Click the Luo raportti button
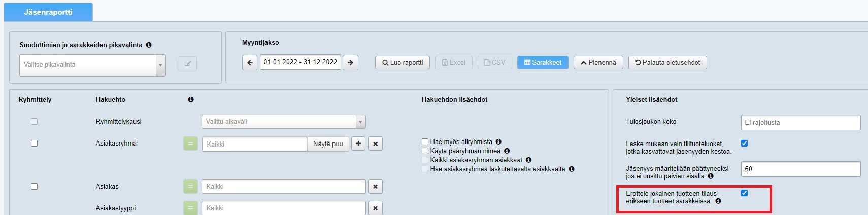Image resolution: width=868 pixels, height=215 pixels. click(x=403, y=63)
